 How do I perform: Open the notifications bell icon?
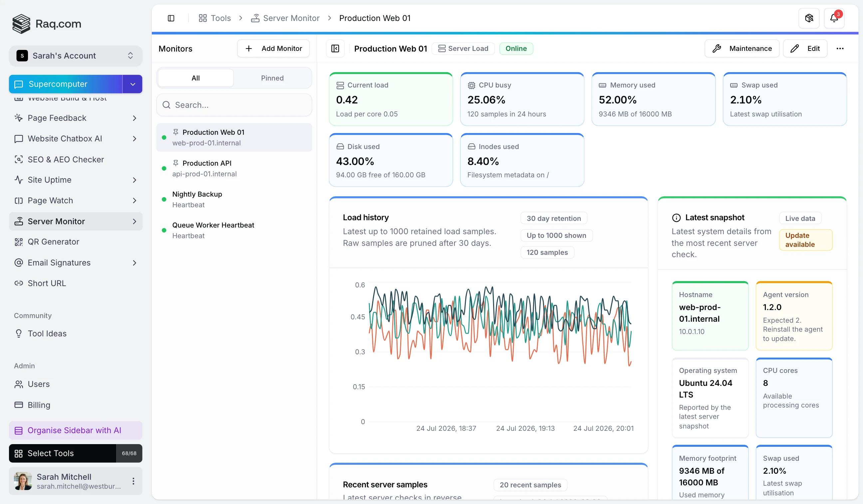point(834,18)
